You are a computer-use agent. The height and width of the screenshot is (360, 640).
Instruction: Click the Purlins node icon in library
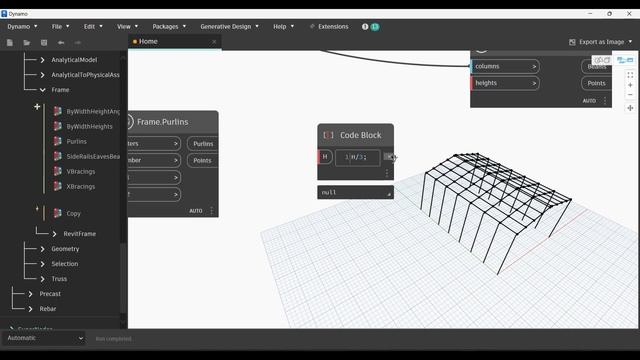coord(58,141)
